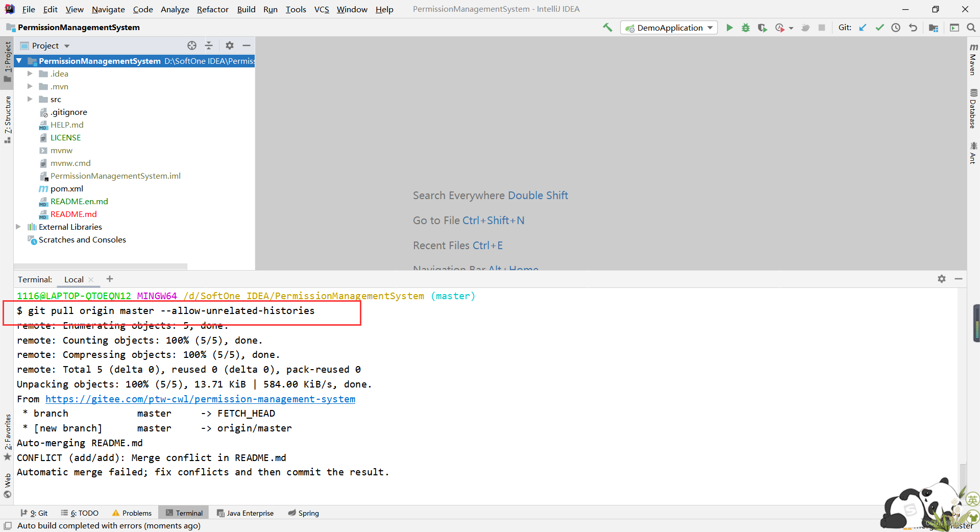Open Search Everywhere magnifier icon
The width and height of the screenshot is (980, 532).
[971, 28]
